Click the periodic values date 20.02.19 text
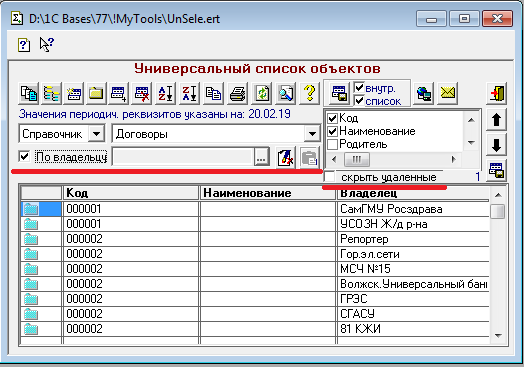524x367 pixels. pyautogui.click(x=269, y=114)
